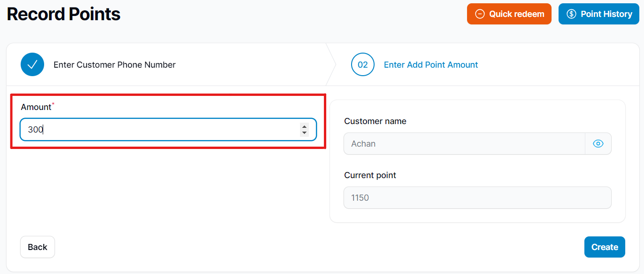
Task: Open Point History
Action: (x=599, y=14)
